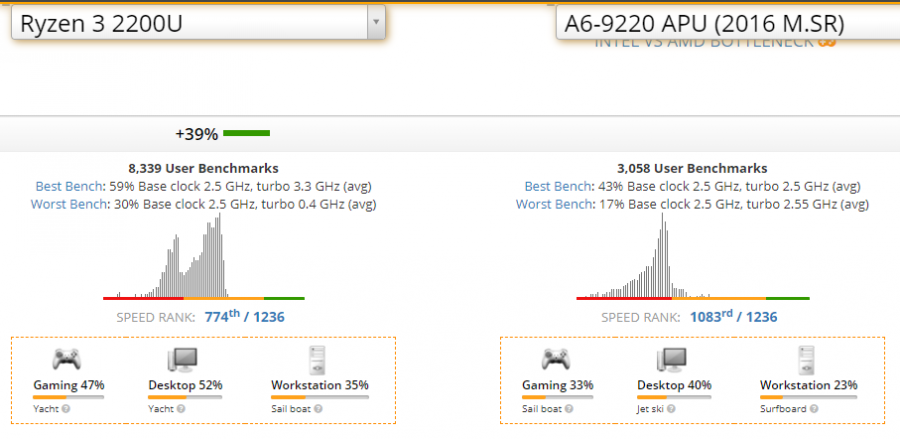Click the 3,058 User Benchmarks heading

[692, 169]
